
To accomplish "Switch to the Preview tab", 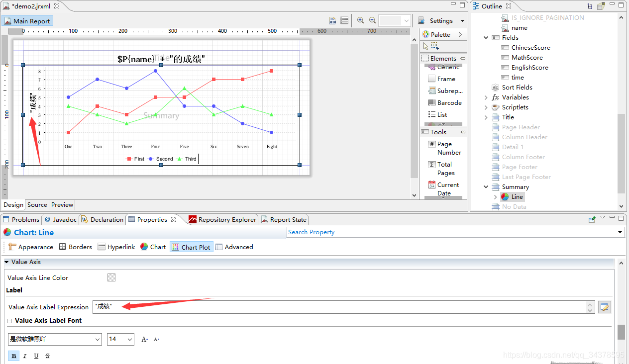I will (x=62, y=204).
